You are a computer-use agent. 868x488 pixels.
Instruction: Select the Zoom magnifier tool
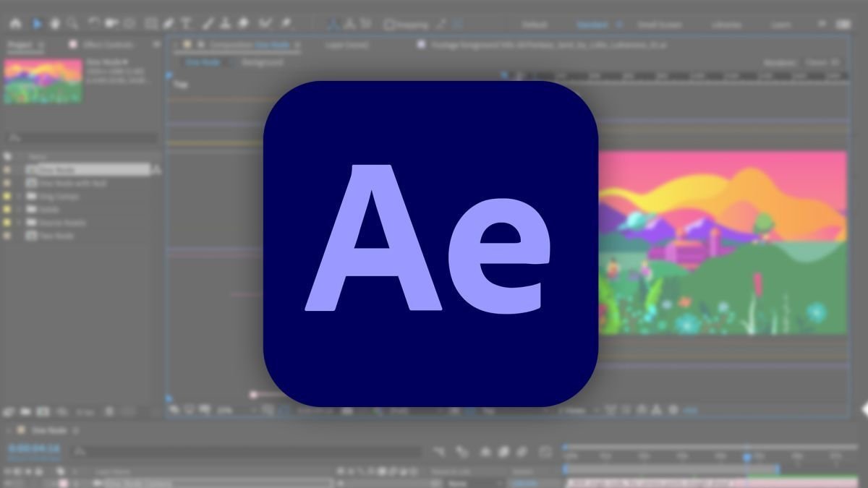click(73, 24)
